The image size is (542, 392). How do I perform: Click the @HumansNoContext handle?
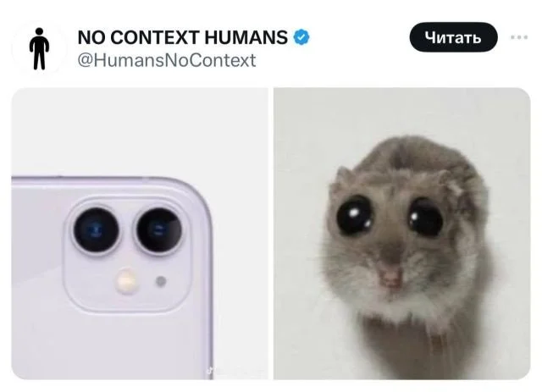tap(167, 60)
